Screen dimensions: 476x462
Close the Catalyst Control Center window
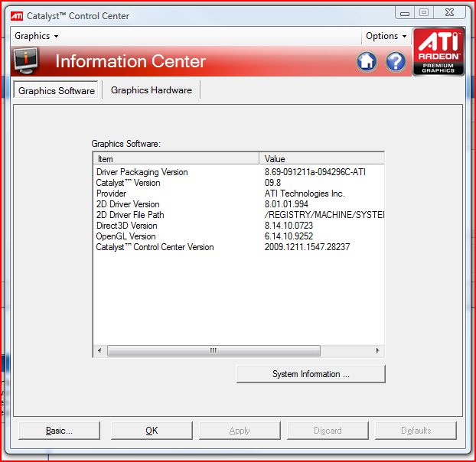[449, 12]
